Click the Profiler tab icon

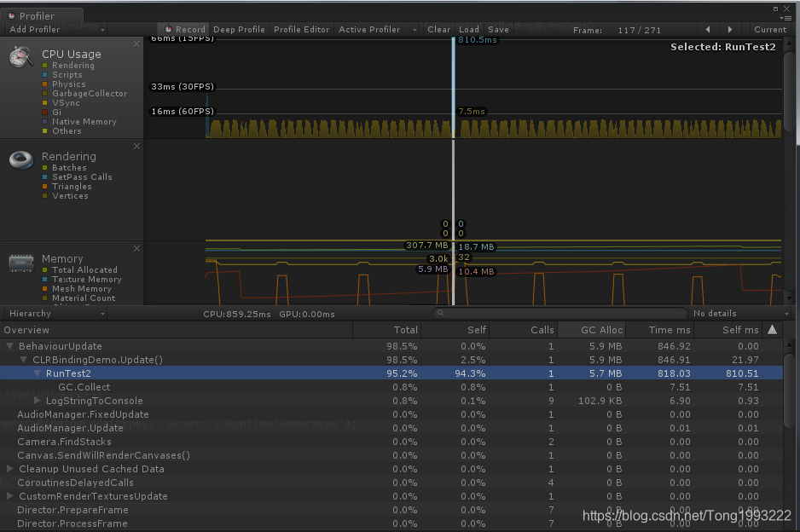point(11,15)
